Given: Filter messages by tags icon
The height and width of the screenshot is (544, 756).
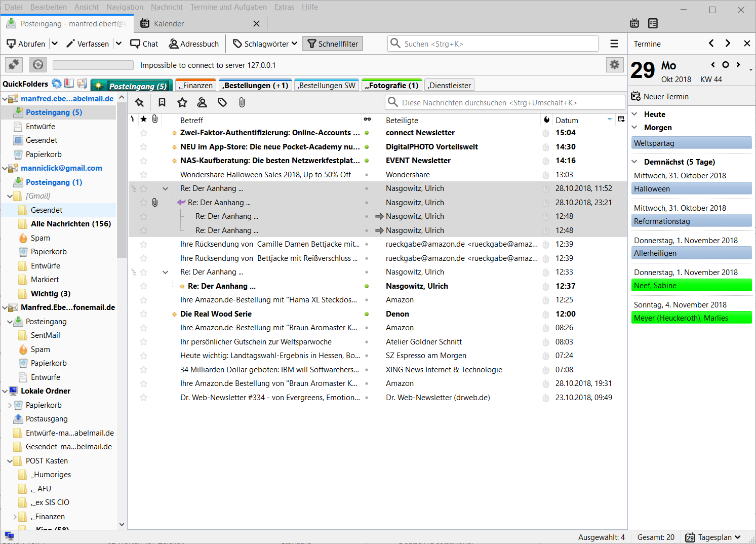Looking at the screenshot, I should [x=222, y=102].
